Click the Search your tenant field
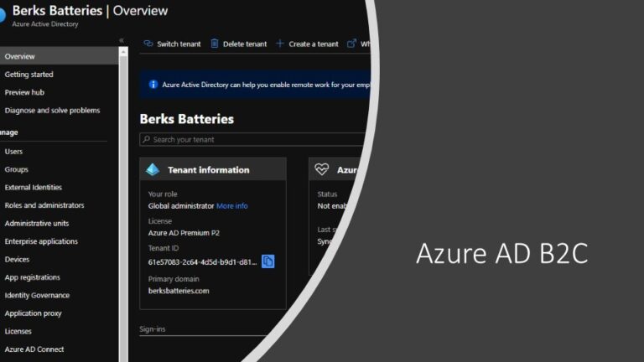 point(252,140)
